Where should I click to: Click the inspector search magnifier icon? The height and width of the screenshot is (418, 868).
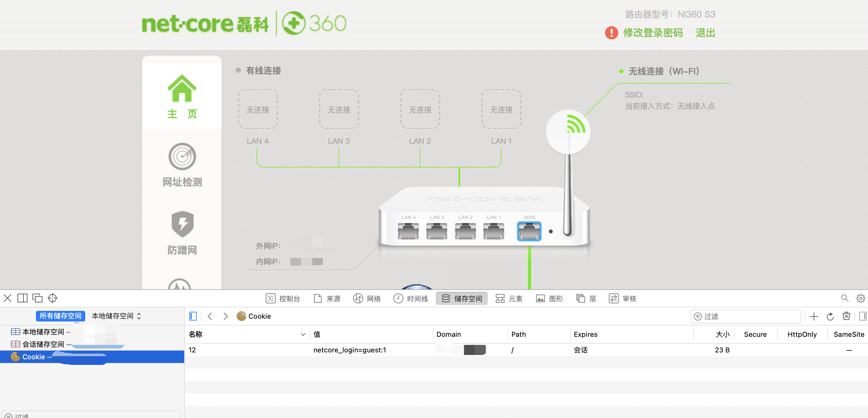[844, 298]
